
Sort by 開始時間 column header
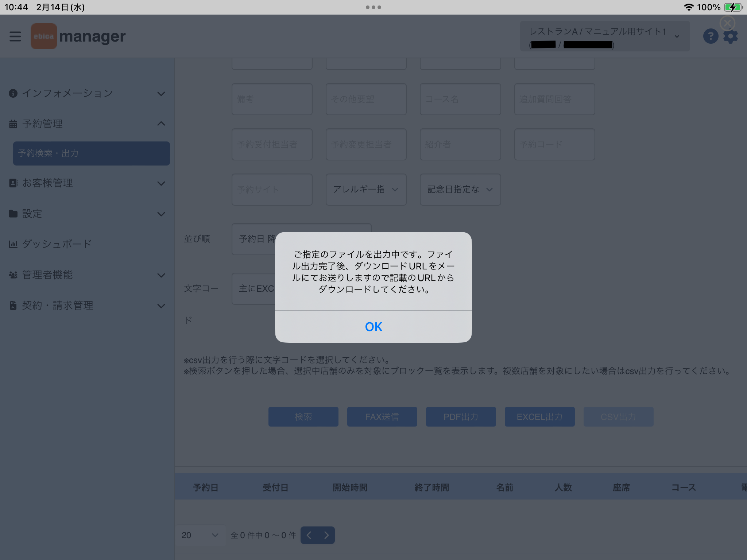click(x=350, y=487)
